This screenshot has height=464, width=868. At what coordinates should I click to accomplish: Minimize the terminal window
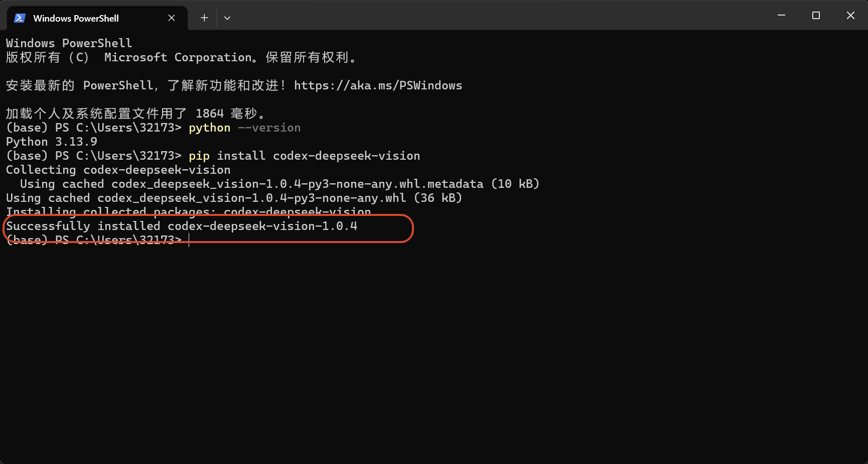[781, 16]
